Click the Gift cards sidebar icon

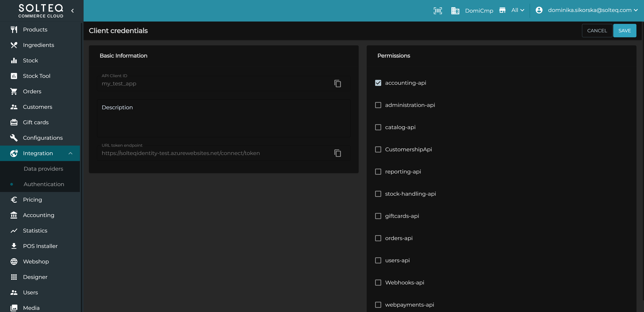[x=14, y=122]
